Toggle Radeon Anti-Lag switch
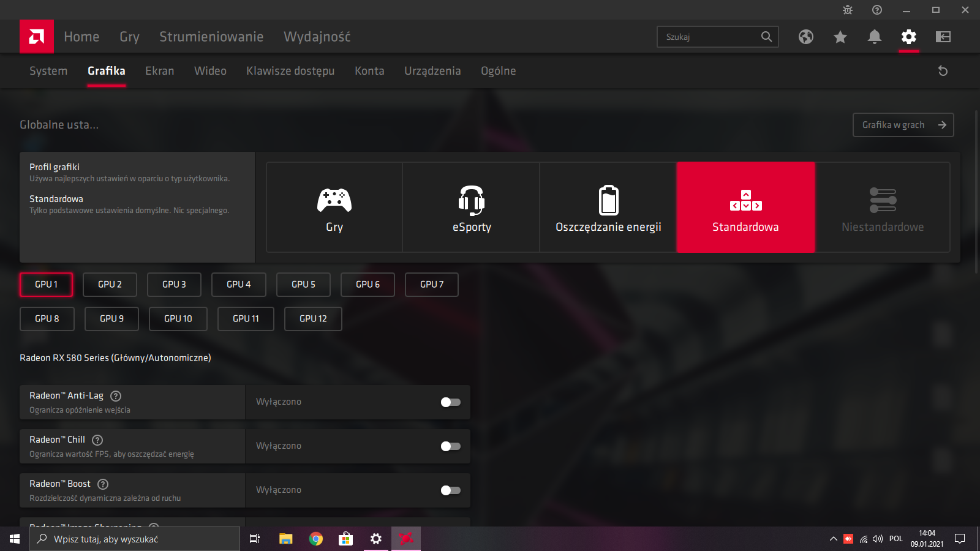This screenshot has height=551, width=980. pos(451,402)
